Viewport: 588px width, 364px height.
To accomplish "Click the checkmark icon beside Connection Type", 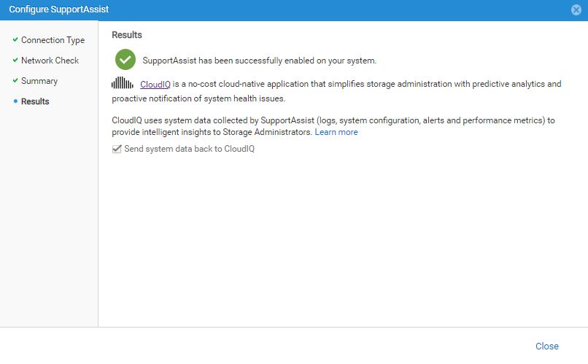I will point(15,40).
